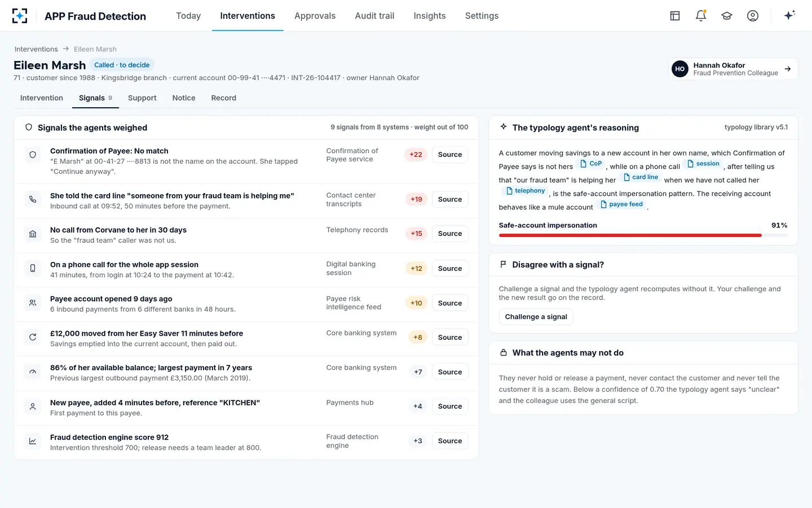The height and width of the screenshot is (508, 812).
Task: Go to the Approvals tab
Action: [315, 16]
